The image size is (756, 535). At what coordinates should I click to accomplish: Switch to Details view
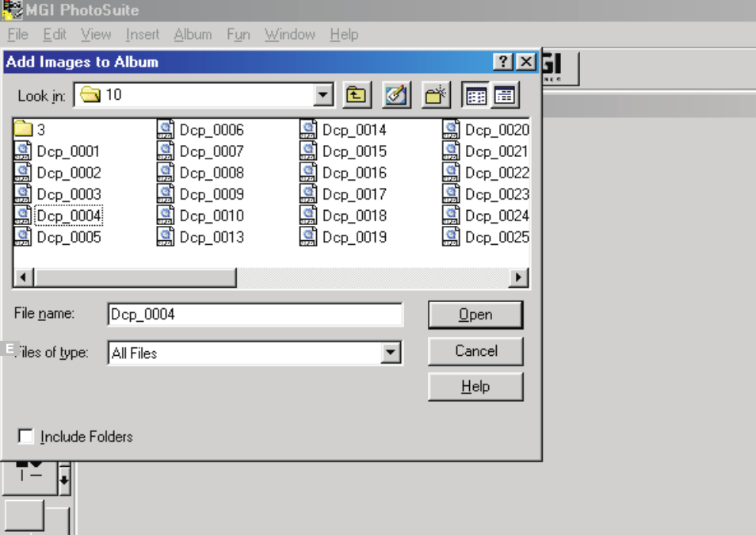point(505,94)
